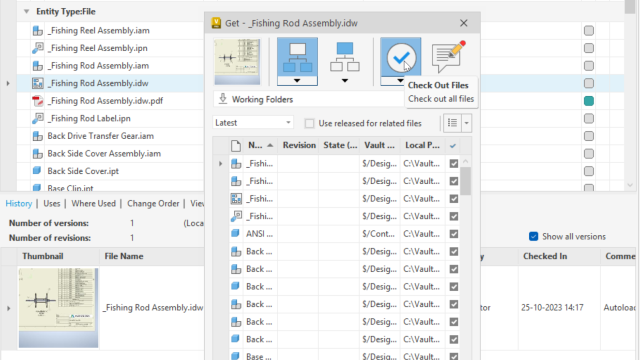Viewport: 640px width, 360px height.
Task: Sort by the Revision column header
Action: [299, 145]
